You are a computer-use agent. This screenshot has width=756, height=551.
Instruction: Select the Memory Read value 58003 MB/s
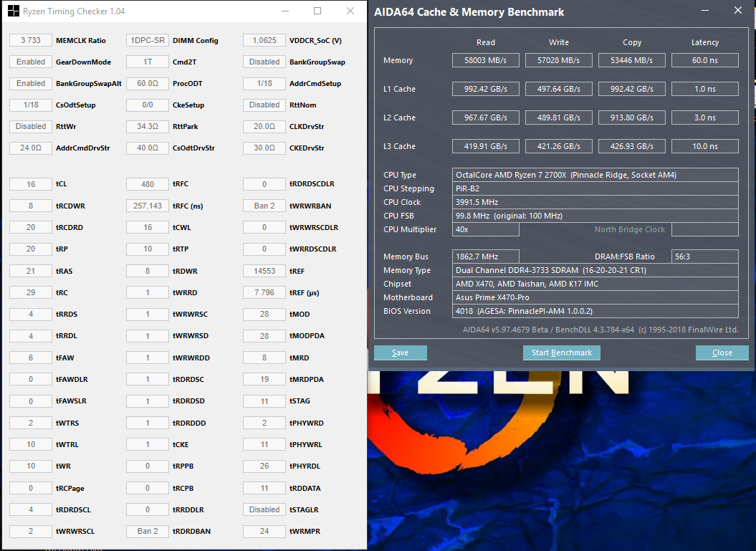point(486,60)
